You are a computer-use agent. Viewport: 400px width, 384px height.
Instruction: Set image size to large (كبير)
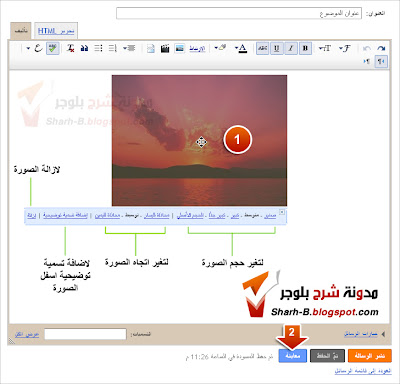(x=235, y=216)
